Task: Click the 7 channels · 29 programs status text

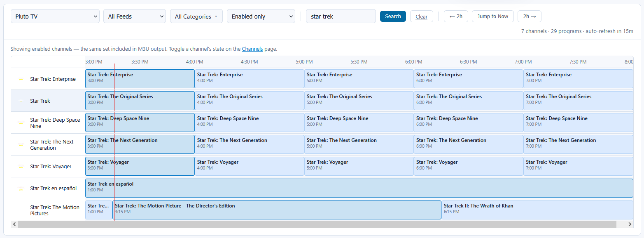Action: coord(577,31)
